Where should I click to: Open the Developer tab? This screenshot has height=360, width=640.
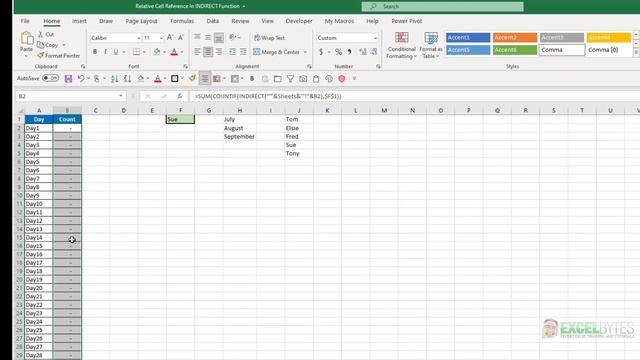(x=299, y=21)
